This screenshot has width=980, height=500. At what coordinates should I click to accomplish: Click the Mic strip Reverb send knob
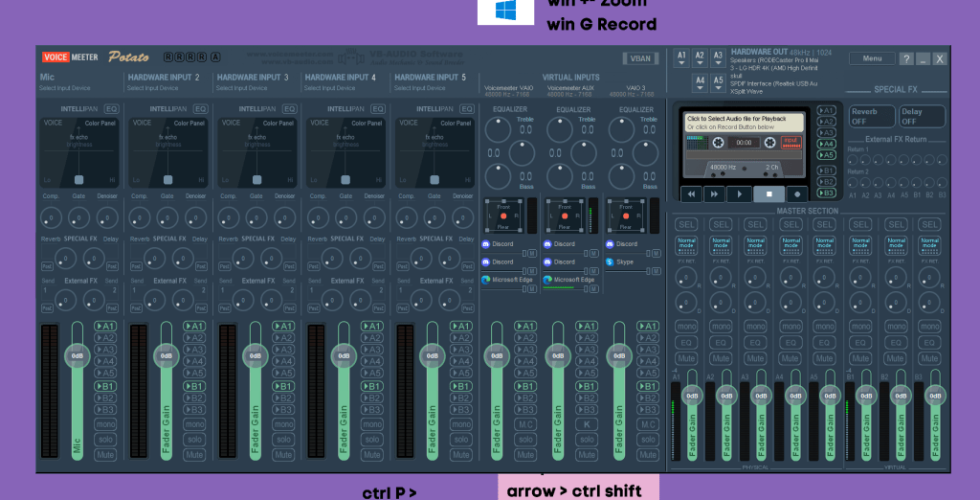pyautogui.click(x=66, y=258)
